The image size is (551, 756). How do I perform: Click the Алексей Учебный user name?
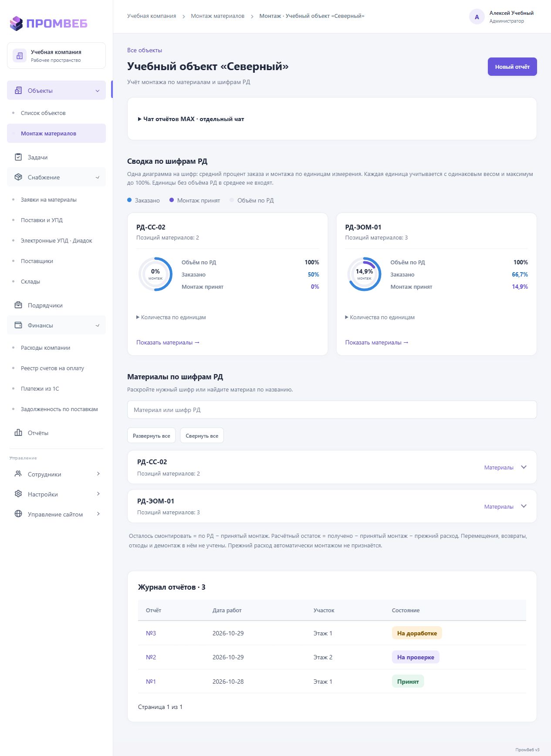click(511, 13)
